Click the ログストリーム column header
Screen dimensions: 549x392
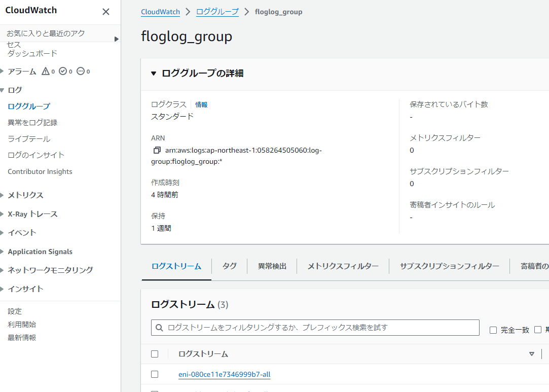pos(203,354)
